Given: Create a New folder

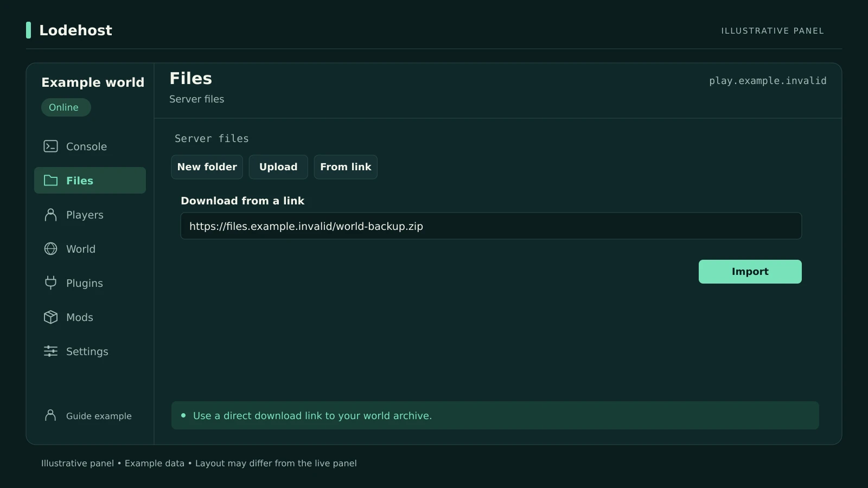Looking at the screenshot, I should pyautogui.click(x=207, y=167).
